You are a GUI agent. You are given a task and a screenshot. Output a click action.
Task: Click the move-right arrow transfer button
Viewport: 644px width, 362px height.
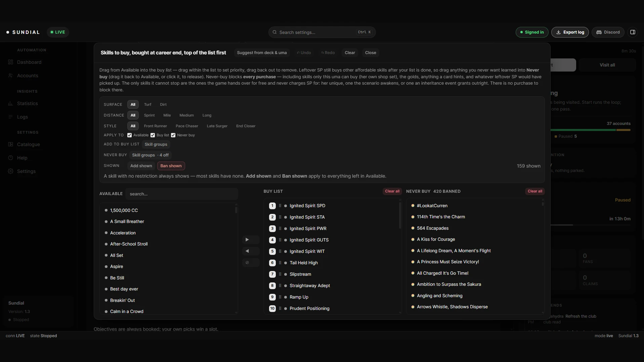click(251, 240)
